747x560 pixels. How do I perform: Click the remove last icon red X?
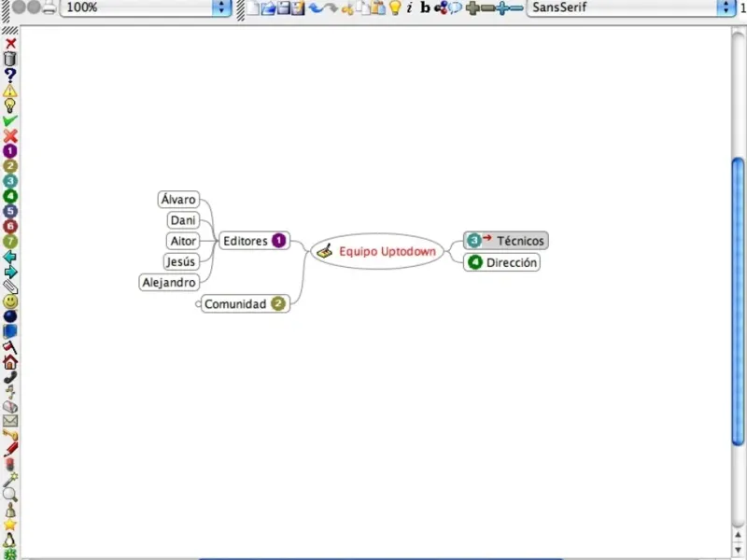[x=10, y=44]
